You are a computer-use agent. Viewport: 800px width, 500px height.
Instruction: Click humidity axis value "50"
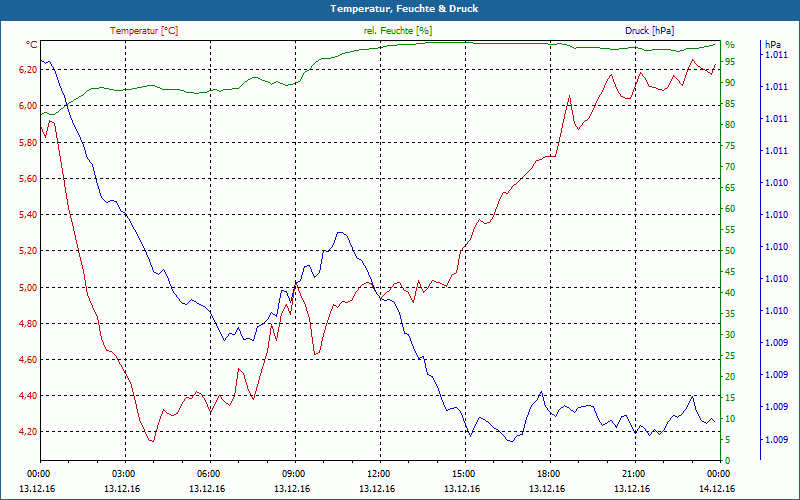click(730, 251)
